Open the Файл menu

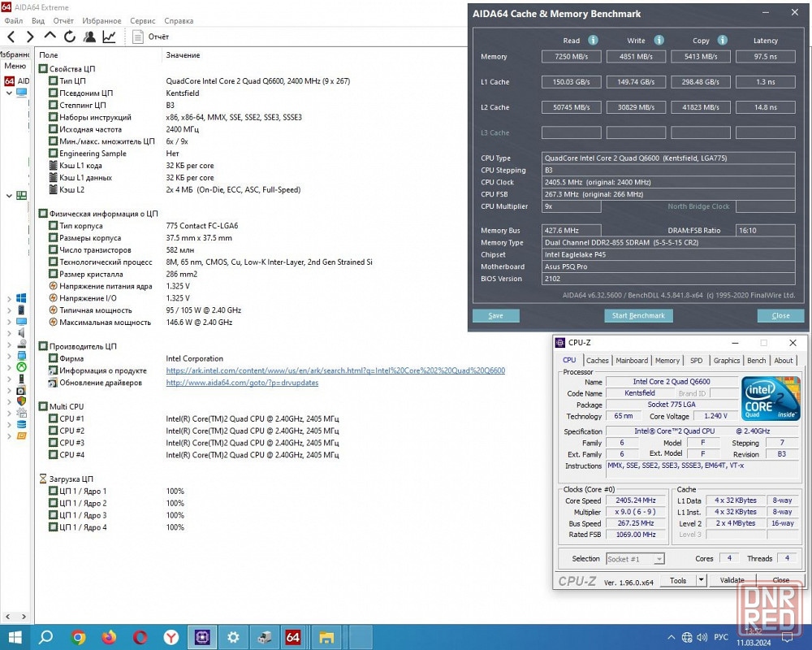(14, 21)
